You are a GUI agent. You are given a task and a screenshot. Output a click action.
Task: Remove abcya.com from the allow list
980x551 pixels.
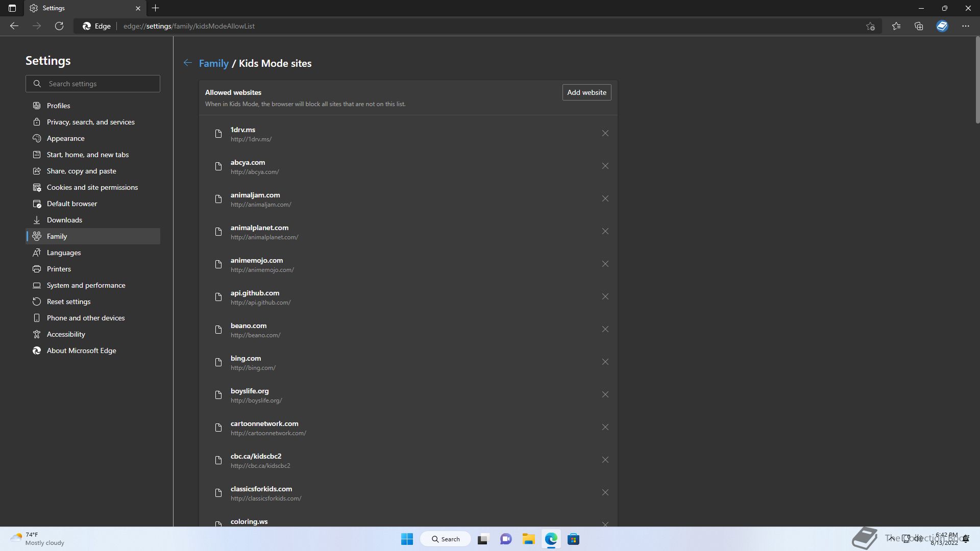click(605, 166)
